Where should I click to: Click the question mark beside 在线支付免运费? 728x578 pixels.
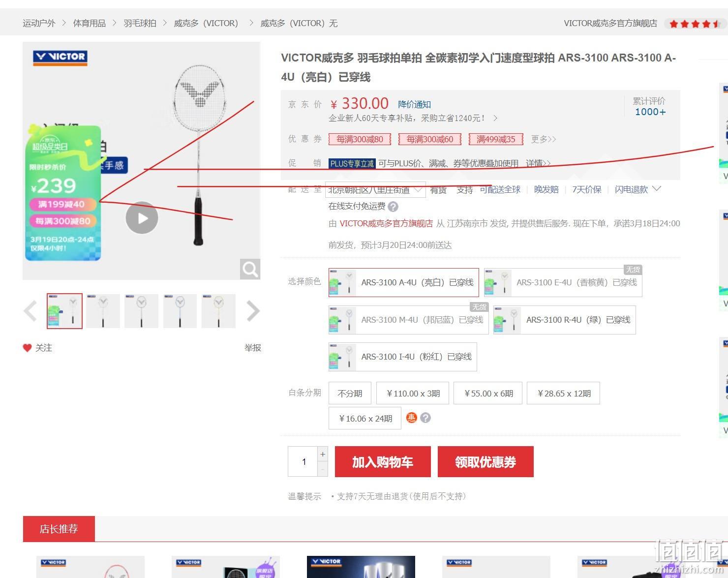point(393,207)
